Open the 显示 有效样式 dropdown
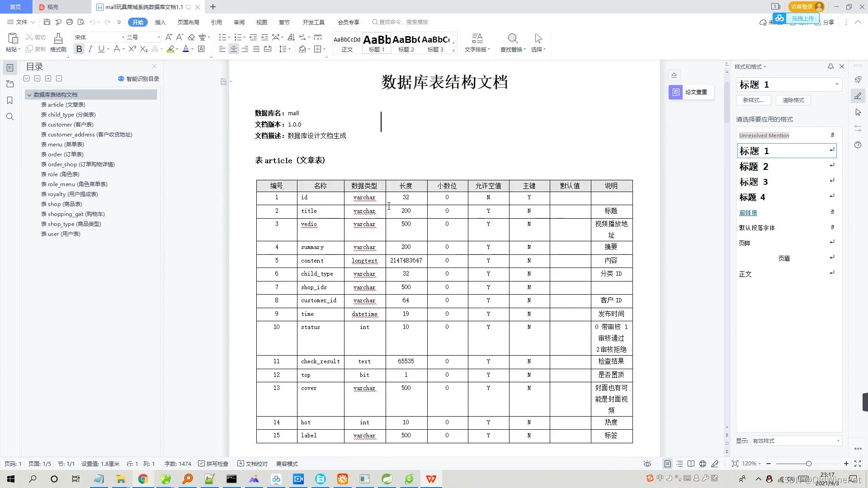This screenshot has width=868, height=488. tap(796, 441)
